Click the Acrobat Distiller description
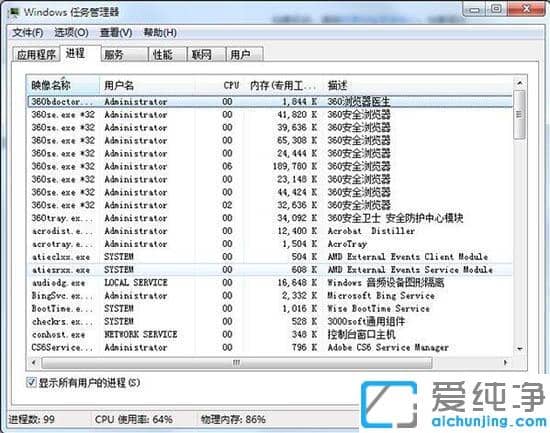The image size is (550, 433). coord(371,231)
